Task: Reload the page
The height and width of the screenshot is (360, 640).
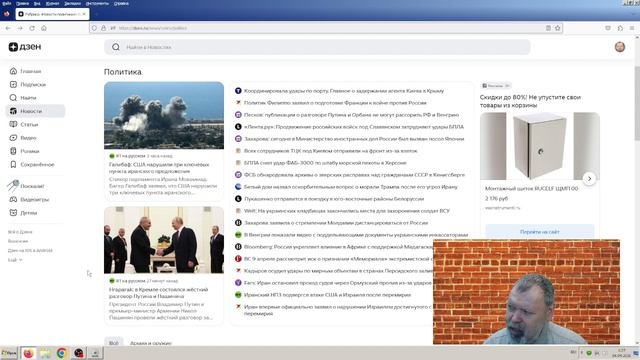Action: [32, 28]
